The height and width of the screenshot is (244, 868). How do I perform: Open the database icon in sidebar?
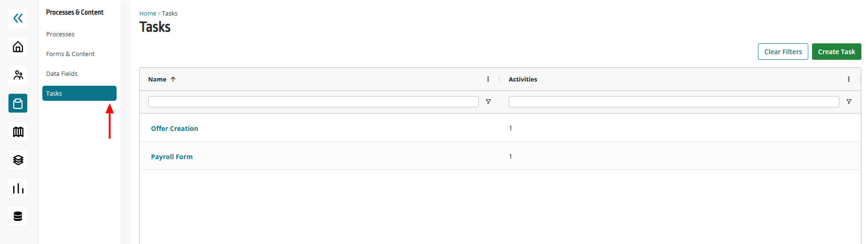click(18, 216)
